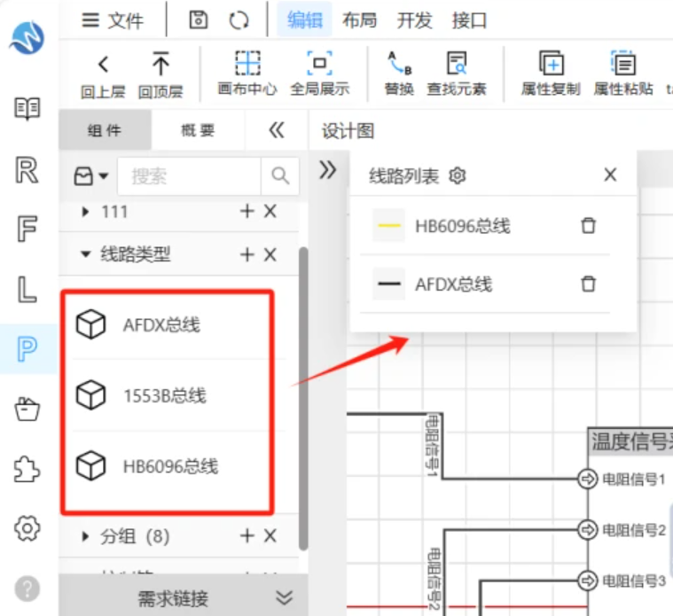The width and height of the screenshot is (673, 616).
Task: Delete the 线路类型 group
Action: tap(270, 254)
